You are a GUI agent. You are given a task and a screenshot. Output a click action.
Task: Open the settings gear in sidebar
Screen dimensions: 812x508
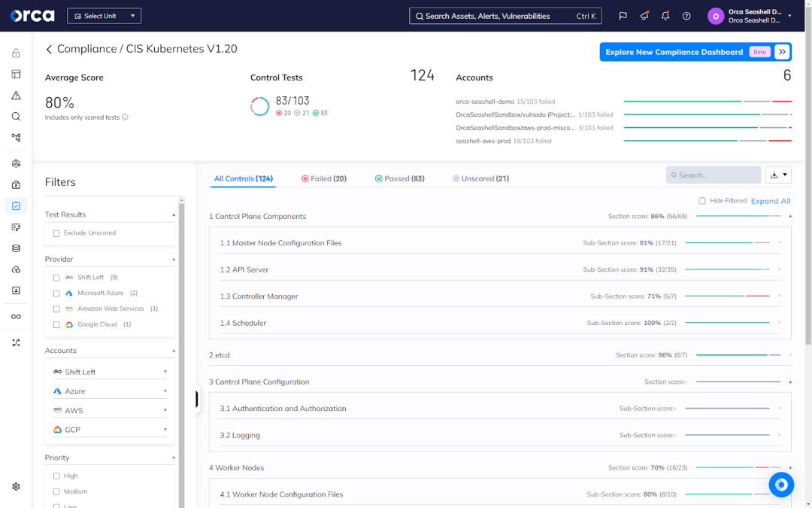point(16,487)
